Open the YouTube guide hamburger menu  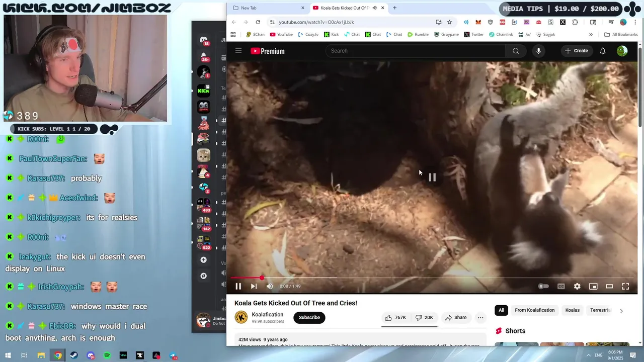(238, 51)
